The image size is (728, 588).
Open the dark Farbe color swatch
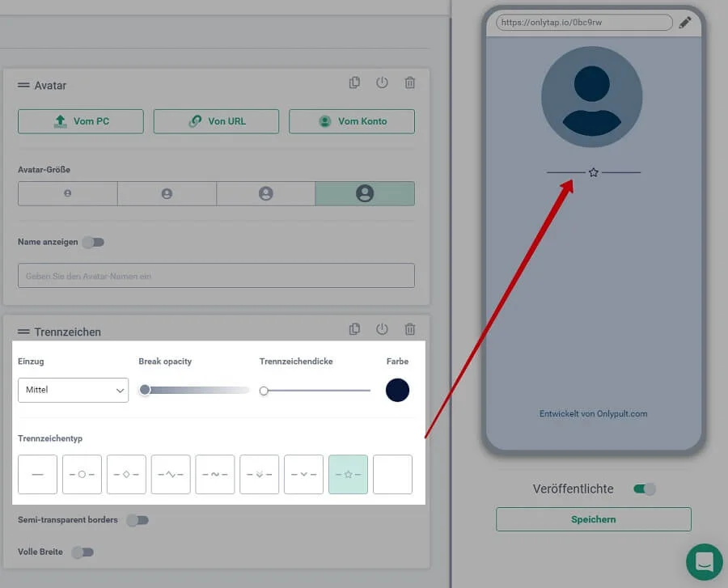click(x=397, y=390)
